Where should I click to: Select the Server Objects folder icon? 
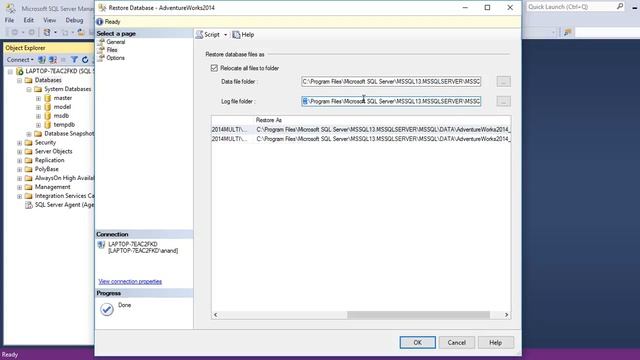coord(29,151)
